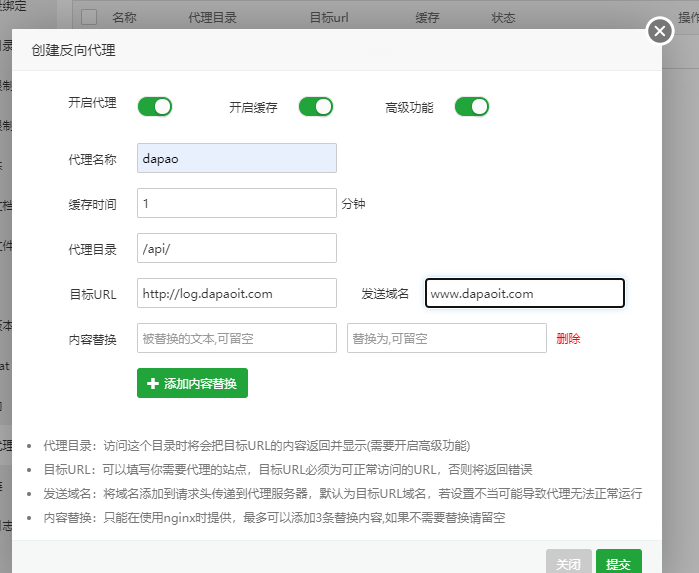Click the 代理目录 column header in background table
The width and height of the screenshot is (699, 573).
point(212,18)
